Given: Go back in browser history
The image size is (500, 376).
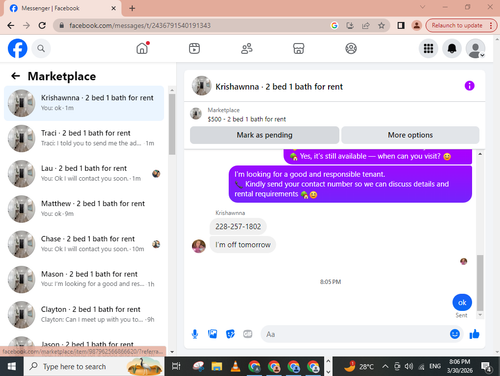Looking at the screenshot, I should coord(11,25).
